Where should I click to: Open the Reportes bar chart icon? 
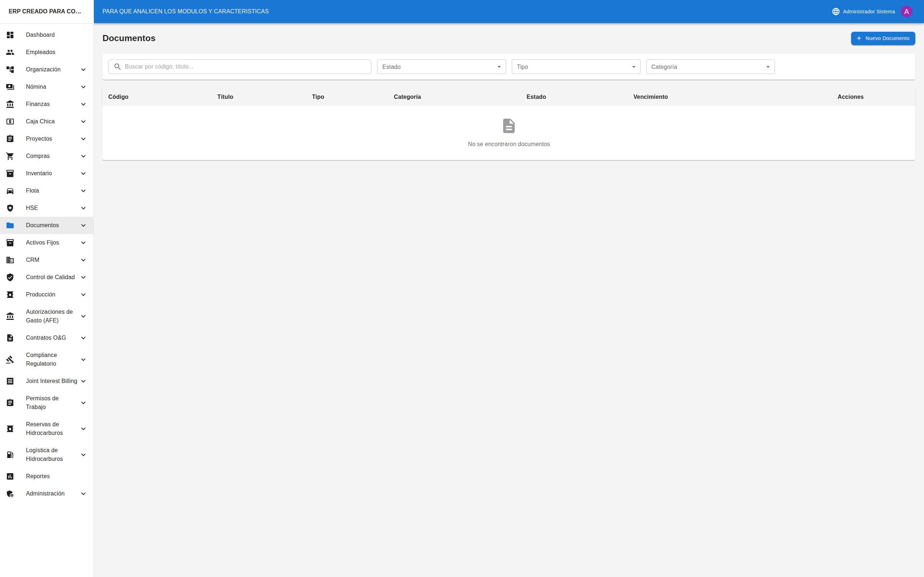tap(10, 476)
